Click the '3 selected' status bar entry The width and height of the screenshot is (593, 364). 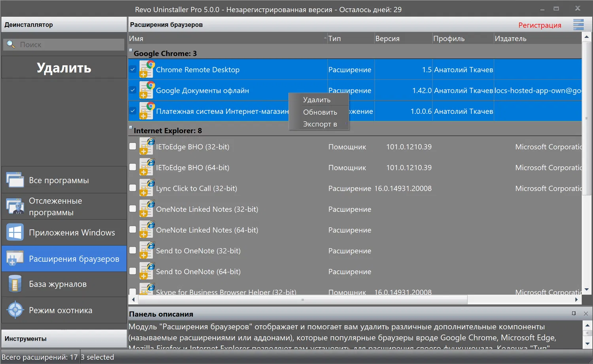tap(97, 357)
